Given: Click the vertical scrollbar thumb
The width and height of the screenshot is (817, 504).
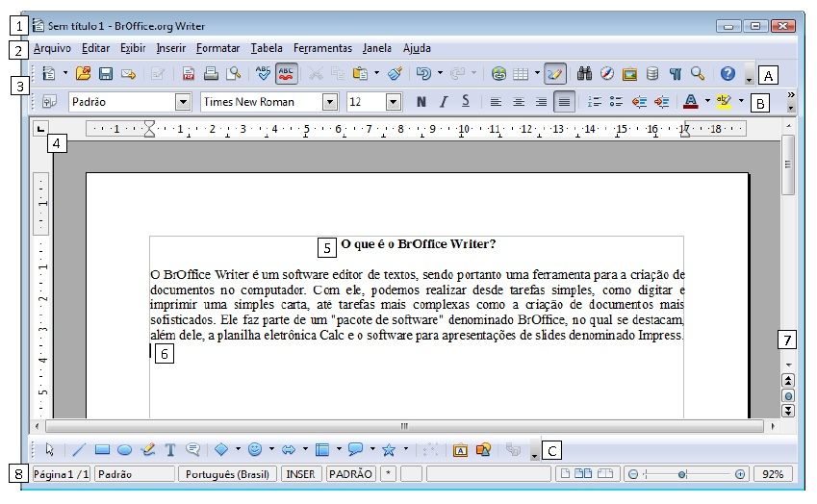Looking at the screenshot, I should tap(788, 164).
